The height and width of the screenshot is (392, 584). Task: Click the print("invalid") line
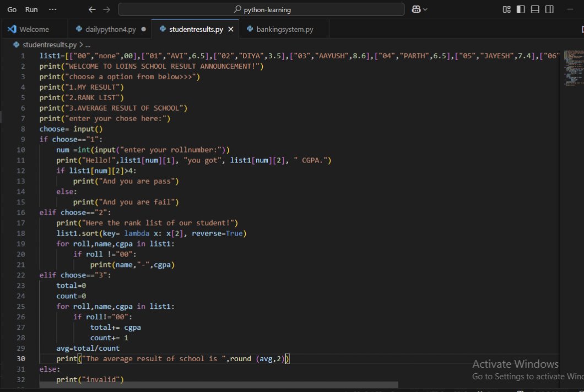coord(90,379)
